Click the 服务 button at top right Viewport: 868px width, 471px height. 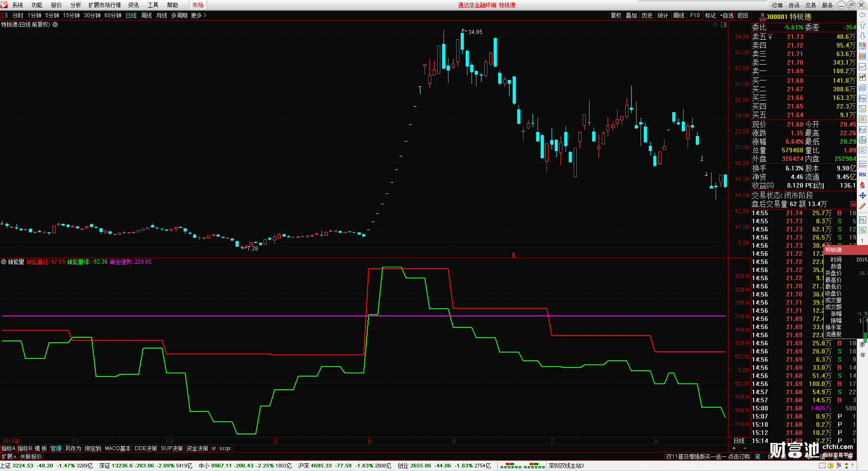click(827, 5)
